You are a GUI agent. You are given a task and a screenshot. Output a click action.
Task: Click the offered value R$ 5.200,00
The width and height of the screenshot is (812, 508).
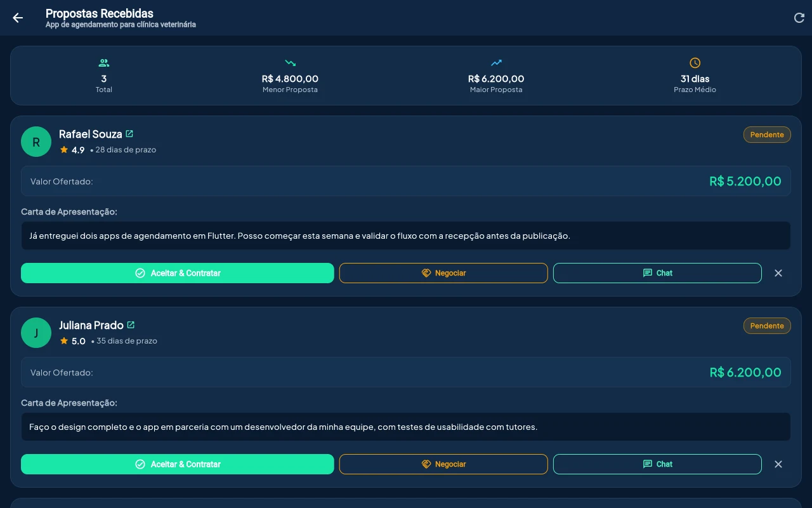(745, 181)
